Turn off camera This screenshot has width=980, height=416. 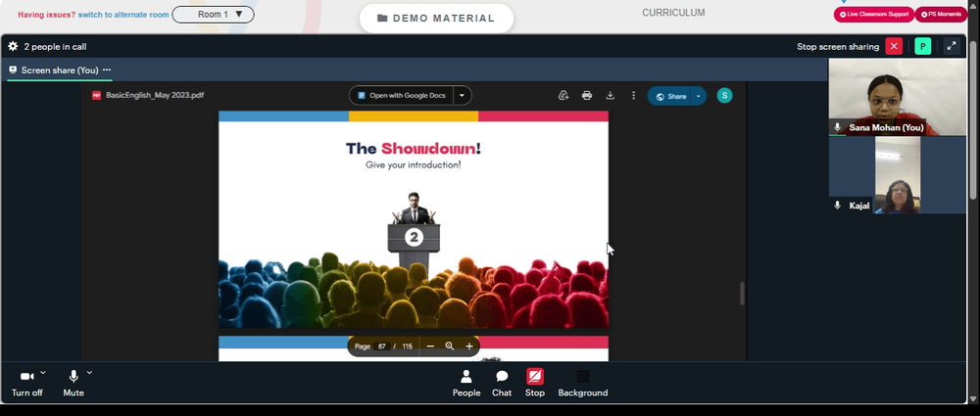[x=26, y=383]
